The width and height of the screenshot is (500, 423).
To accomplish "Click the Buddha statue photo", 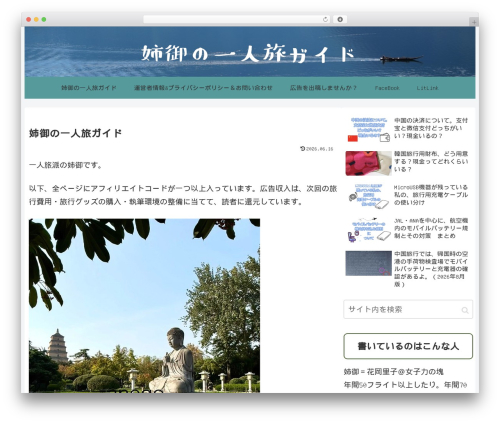I will pyautogui.click(x=144, y=305).
